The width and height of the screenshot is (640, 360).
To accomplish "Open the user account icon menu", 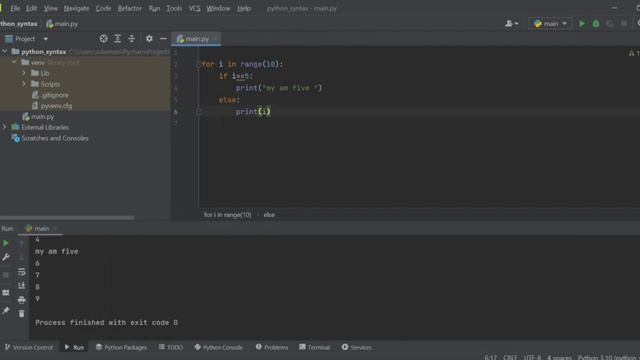I will tap(511, 24).
